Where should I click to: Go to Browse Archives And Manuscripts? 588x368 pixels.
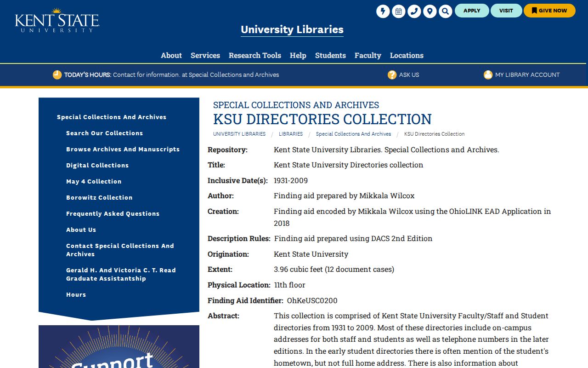coord(123,149)
